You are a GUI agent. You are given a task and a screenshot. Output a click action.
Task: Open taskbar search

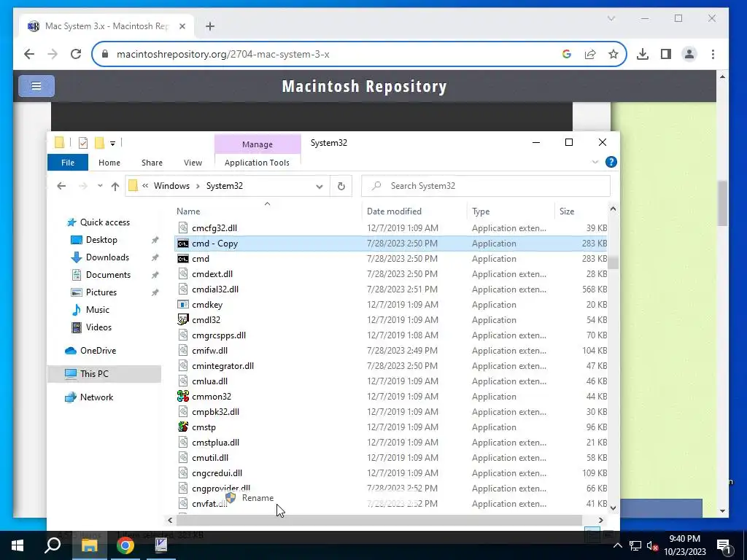(x=53, y=545)
